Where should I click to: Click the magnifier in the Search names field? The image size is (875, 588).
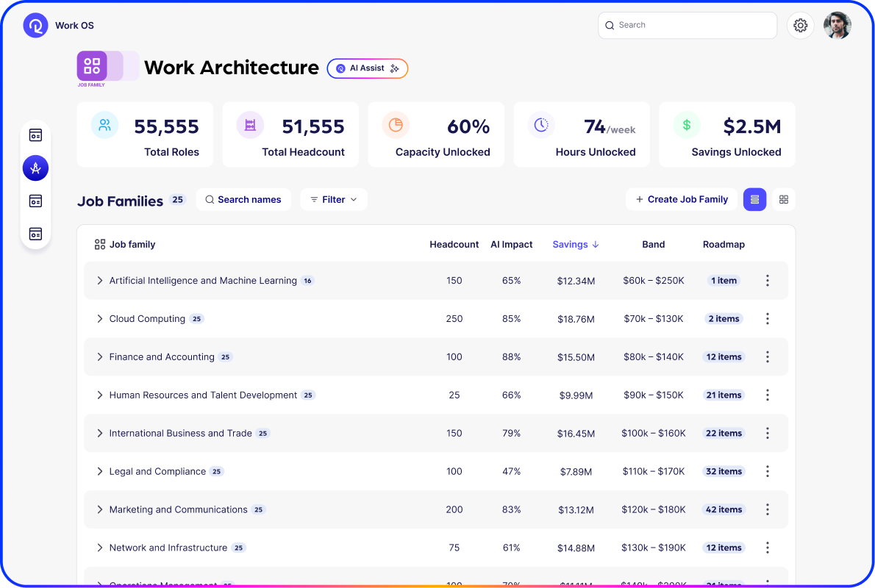tap(209, 199)
